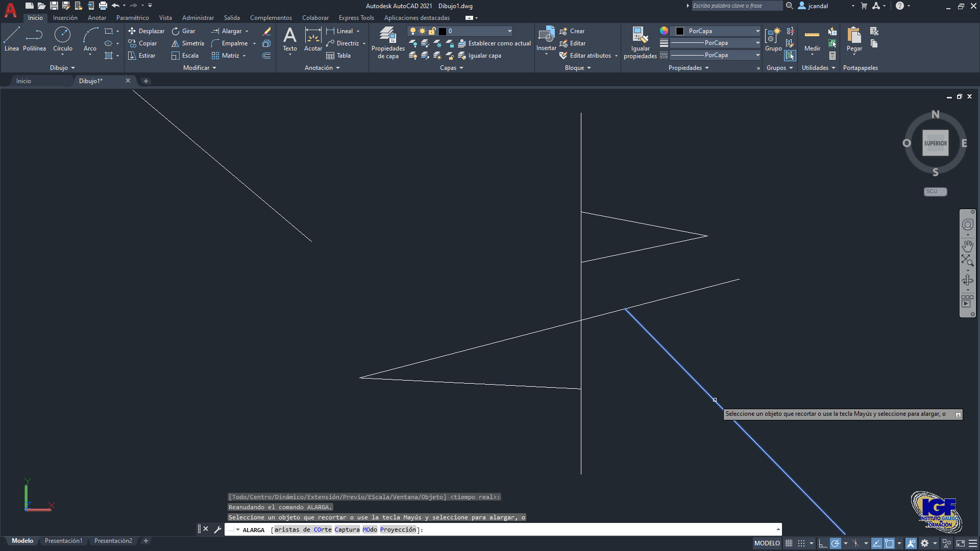This screenshot has width=980, height=551.
Task: Select the Estirar tool
Action: (x=141, y=56)
